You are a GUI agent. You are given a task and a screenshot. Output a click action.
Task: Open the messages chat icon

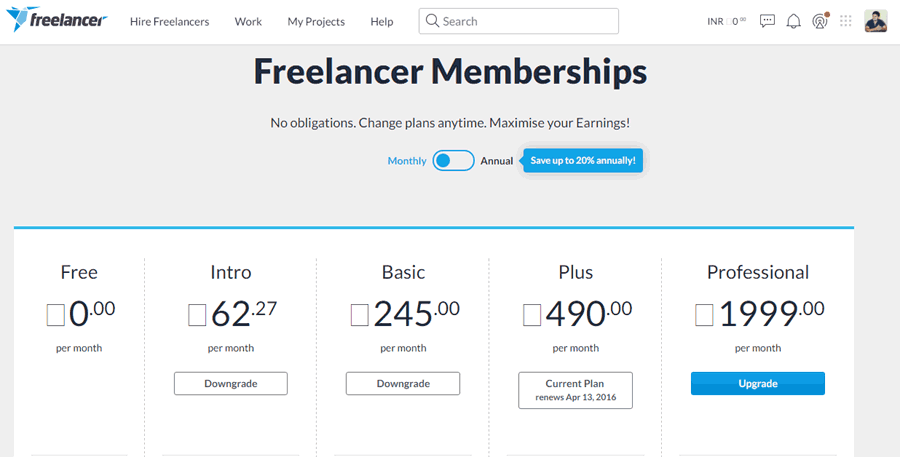(767, 21)
